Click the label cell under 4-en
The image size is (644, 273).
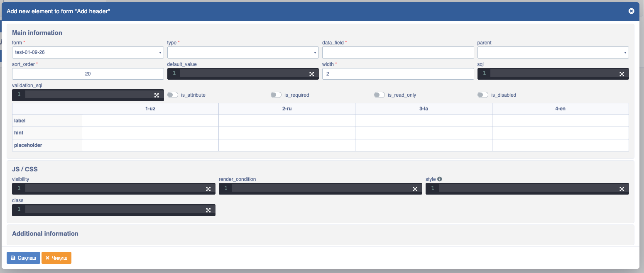(561, 121)
